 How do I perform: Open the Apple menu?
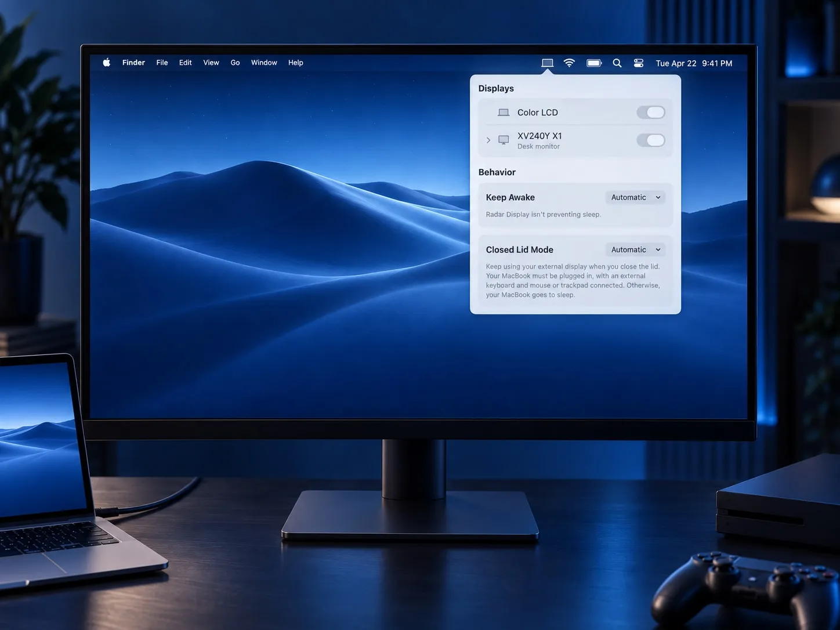[x=107, y=63]
